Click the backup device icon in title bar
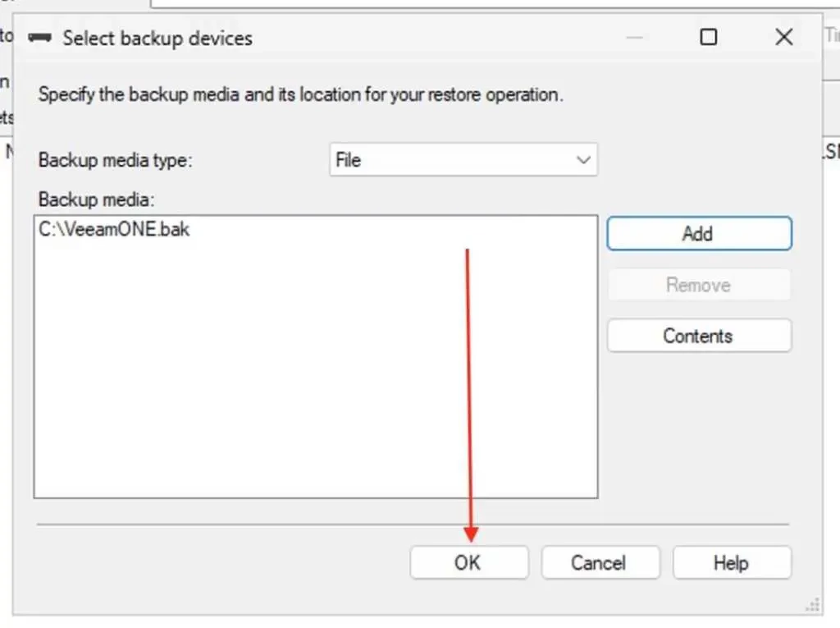The image size is (840, 628). pyautogui.click(x=40, y=38)
